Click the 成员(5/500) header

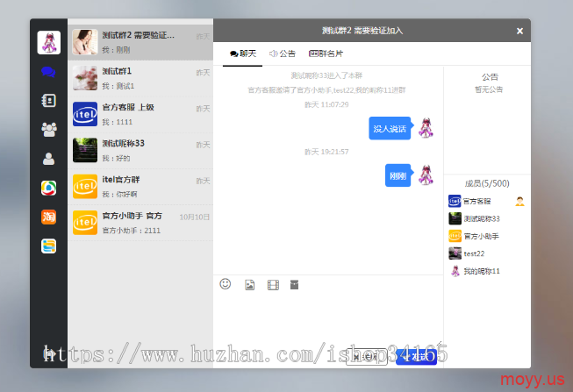[487, 183]
